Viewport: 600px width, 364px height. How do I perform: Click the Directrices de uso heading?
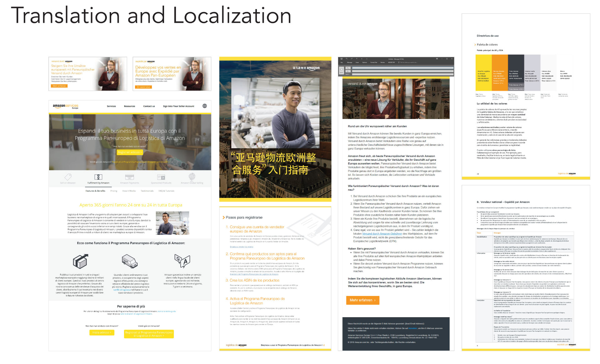(x=487, y=36)
